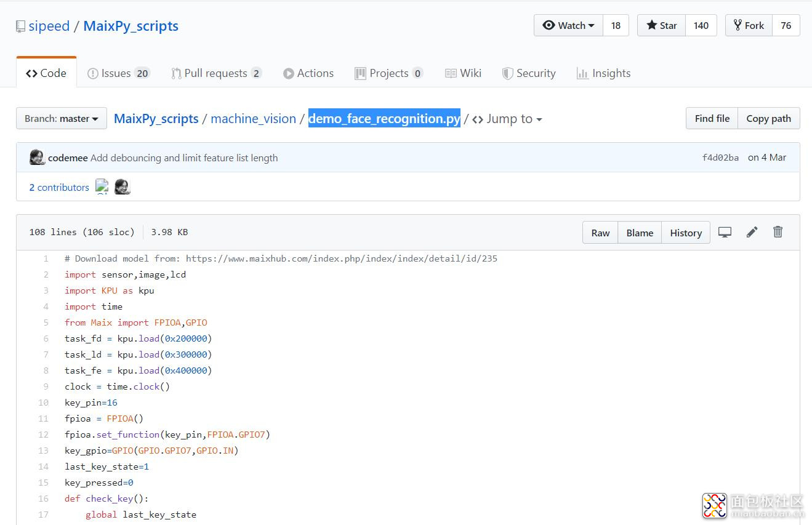
Task: Click the 'key_pressed=0' code line
Action: 99,483
